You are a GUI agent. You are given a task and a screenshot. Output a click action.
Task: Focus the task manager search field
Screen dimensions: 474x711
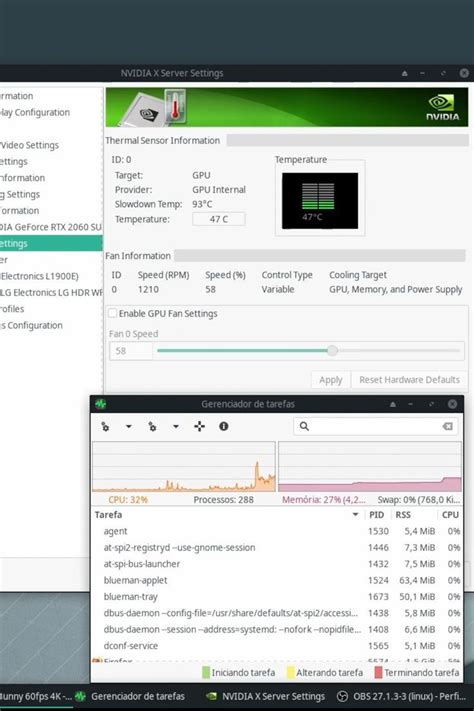(376, 426)
